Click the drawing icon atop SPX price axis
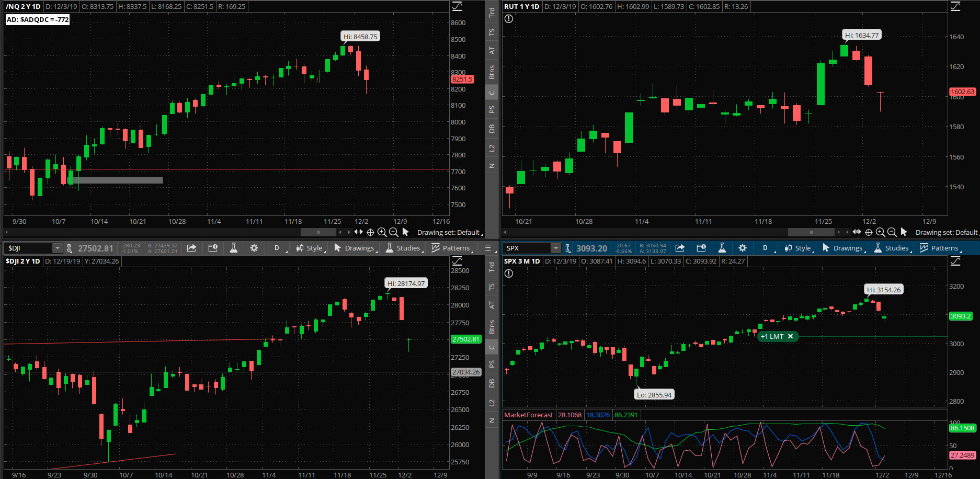The width and height of the screenshot is (980, 479). coord(955,261)
